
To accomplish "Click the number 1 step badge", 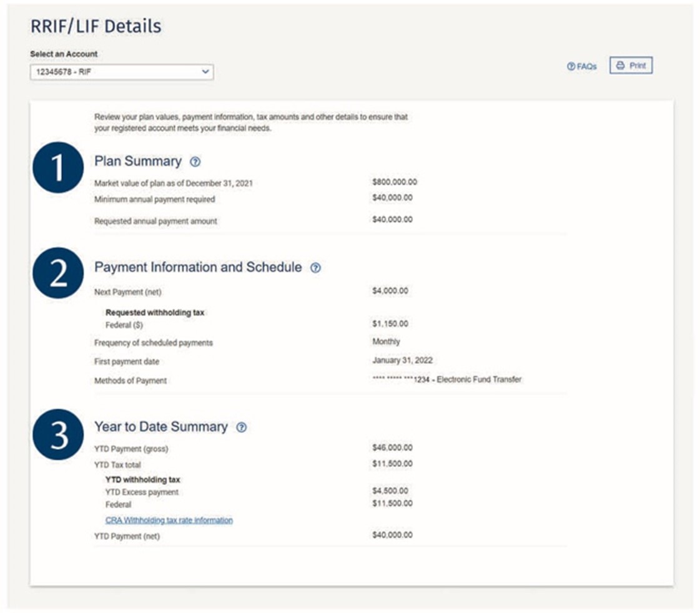I will coord(58,167).
